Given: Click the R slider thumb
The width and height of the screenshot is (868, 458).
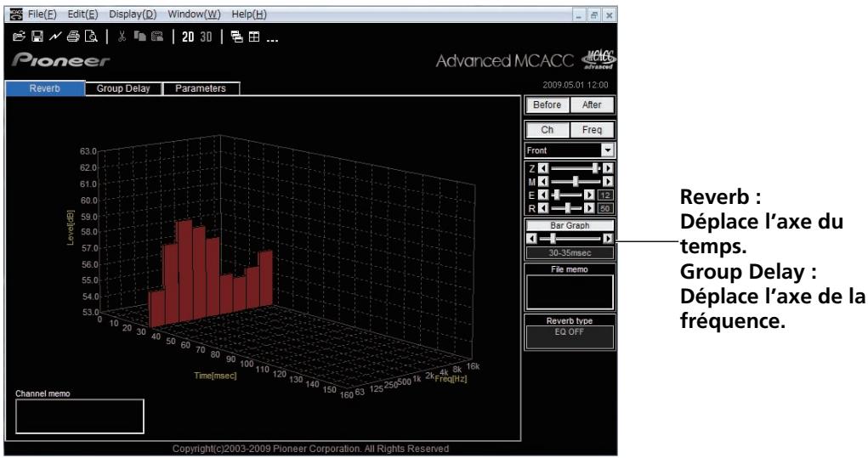Looking at the screenshot, I should [568, 208].
